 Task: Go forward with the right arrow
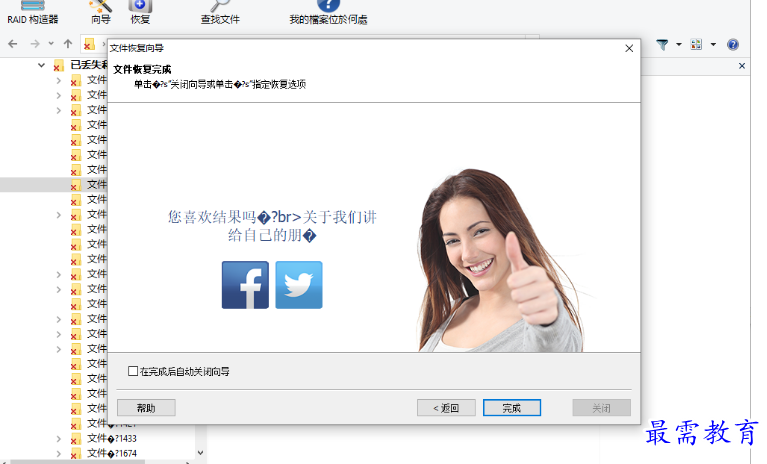(35, 44)
